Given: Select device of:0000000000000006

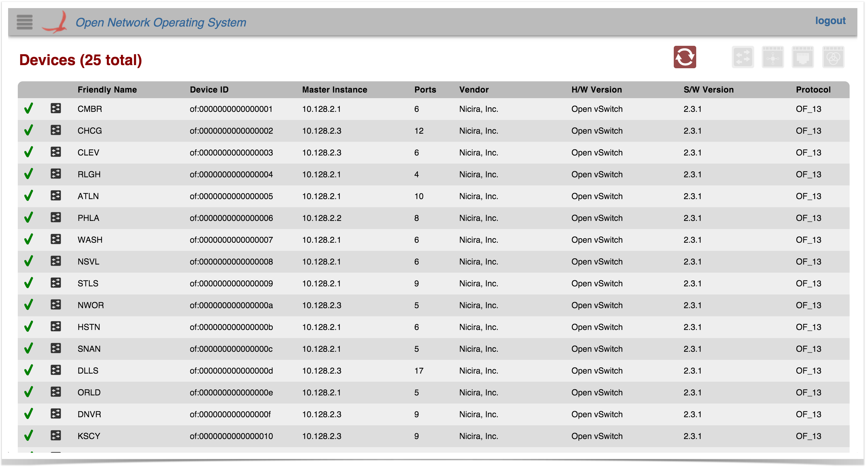Looking at the screenshot, I should [231, 218].
